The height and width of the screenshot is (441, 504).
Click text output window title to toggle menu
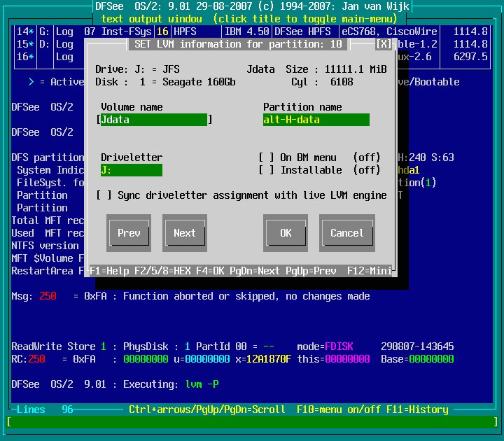(252, 19)
